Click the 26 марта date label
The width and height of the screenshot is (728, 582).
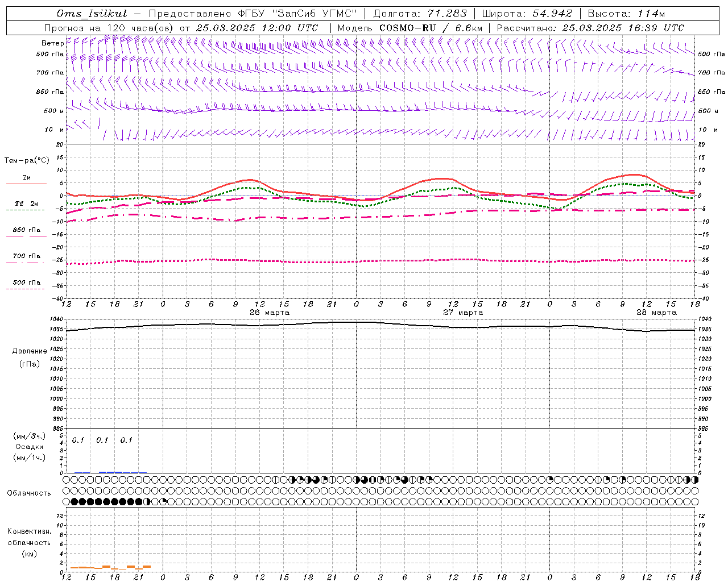click(270, 313)
